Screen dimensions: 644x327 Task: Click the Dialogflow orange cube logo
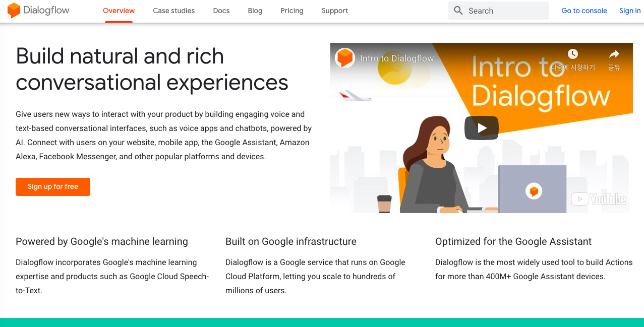tap(14, 10)
